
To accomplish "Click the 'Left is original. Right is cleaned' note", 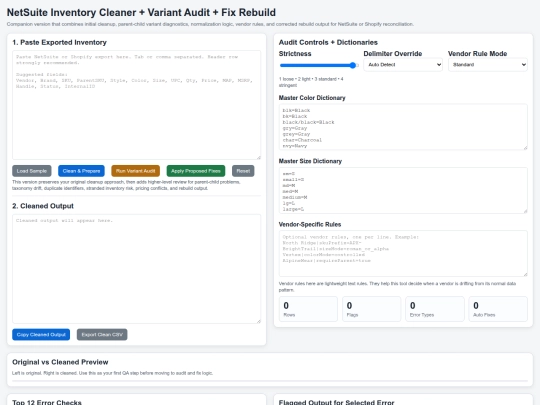I will pos(112,373).
